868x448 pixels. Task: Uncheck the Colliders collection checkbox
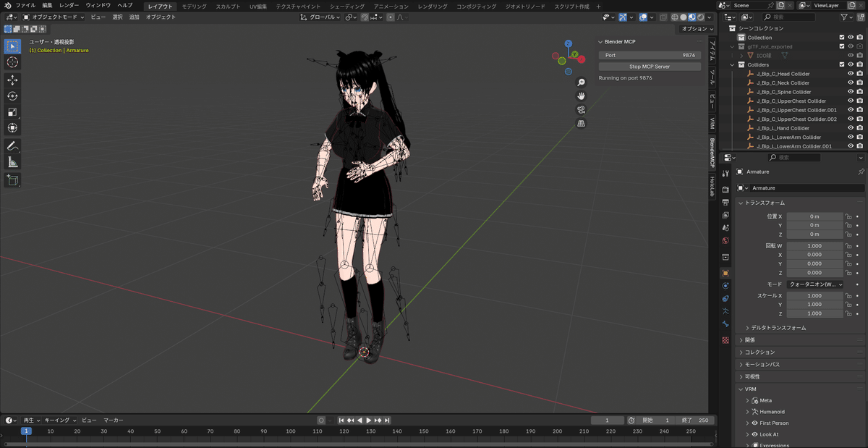click(842, 64)
